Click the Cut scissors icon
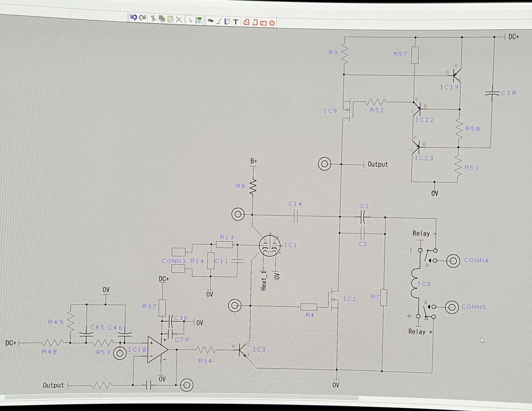This screenshot has width=532, height=411. pos(153,19)
